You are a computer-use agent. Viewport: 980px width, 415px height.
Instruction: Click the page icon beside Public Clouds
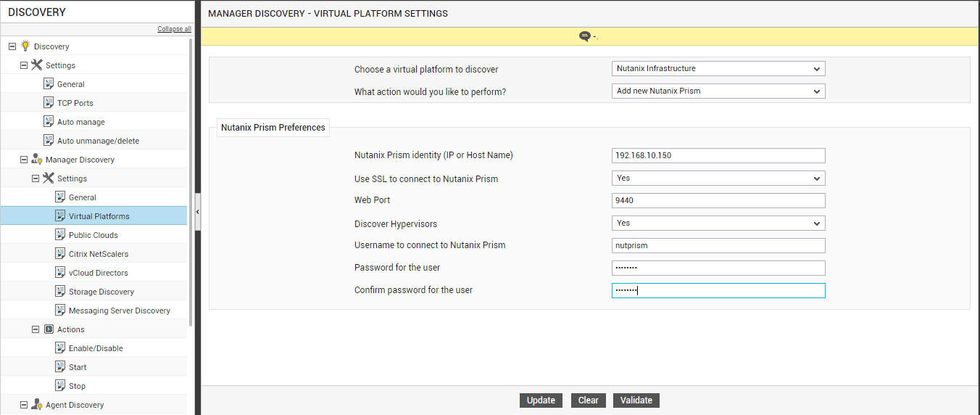click(x=60, y=234)
